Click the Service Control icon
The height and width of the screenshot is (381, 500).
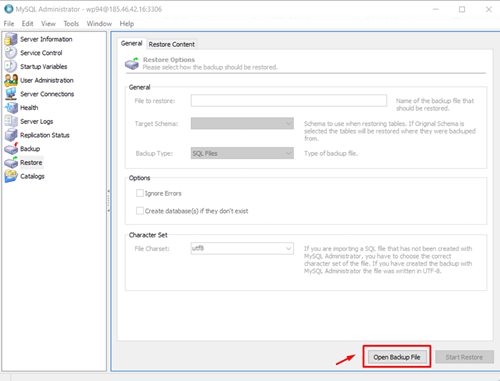[11, 53]
